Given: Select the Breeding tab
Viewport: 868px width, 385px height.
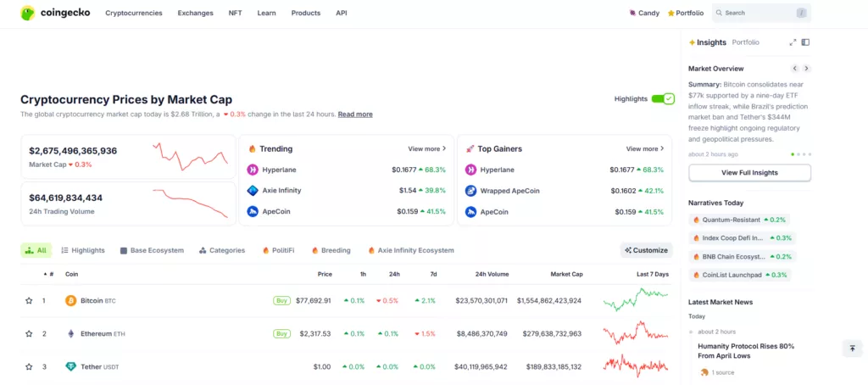Looking at the screenshot, I should click(331, 250).
